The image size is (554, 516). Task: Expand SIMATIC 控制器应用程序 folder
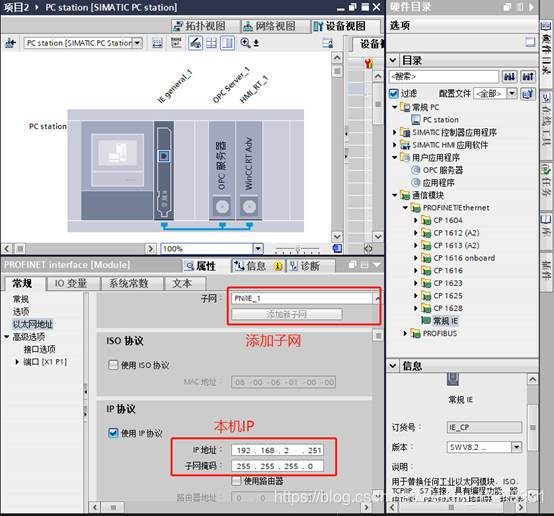[x=395, y=132]
